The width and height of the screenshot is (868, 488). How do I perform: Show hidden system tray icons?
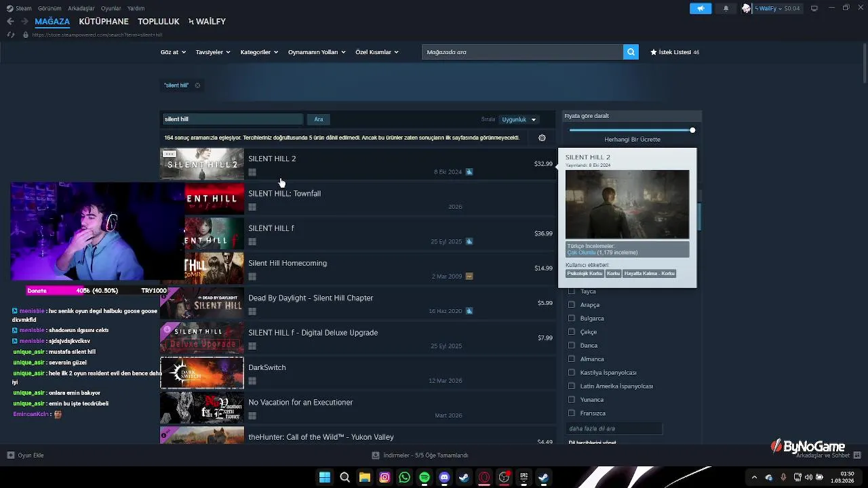[x=754, y=477]
